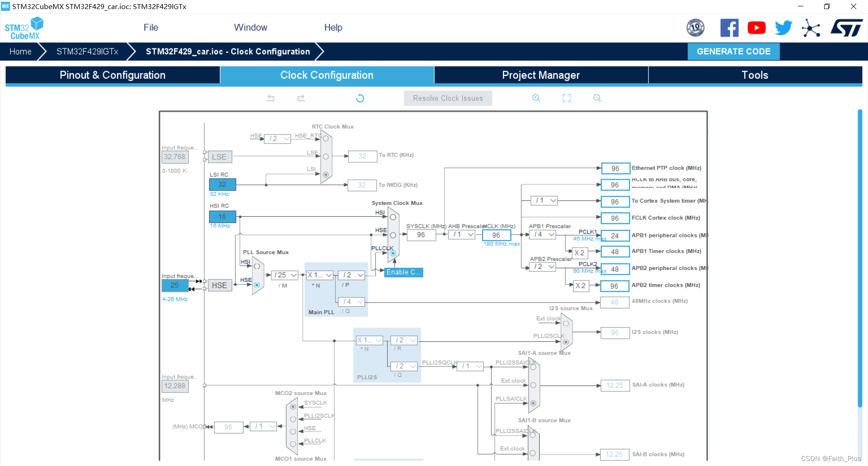Click the ST logo
The width and height of the screenshot is (868, 466).
tap(847, 28)
